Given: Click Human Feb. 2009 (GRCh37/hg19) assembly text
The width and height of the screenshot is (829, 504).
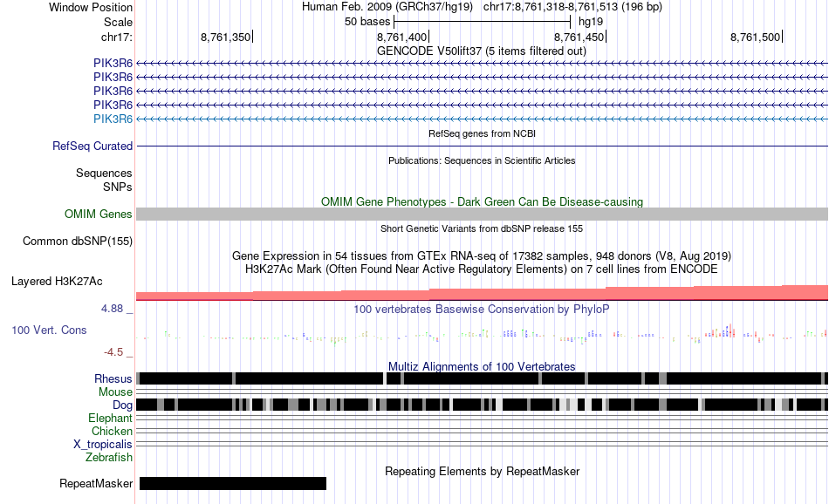Looking at the screenshot, I should point(388,7).
